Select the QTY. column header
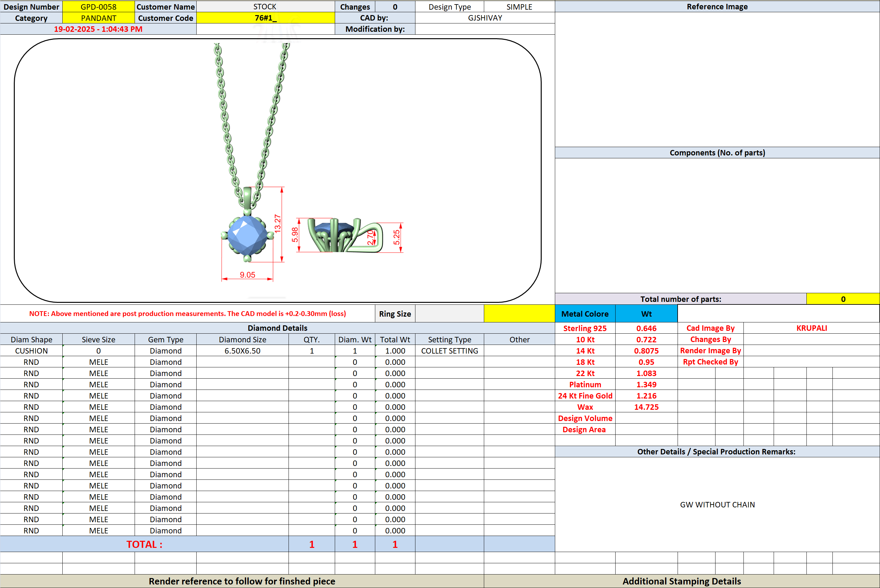Image resolution: width=880 pixels, height=588 pixels. point(311,339)
